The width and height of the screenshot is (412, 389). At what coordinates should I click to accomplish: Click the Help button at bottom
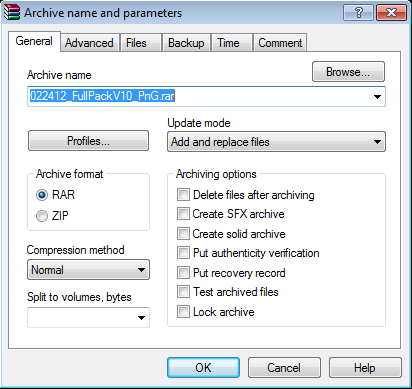(365, 368)
